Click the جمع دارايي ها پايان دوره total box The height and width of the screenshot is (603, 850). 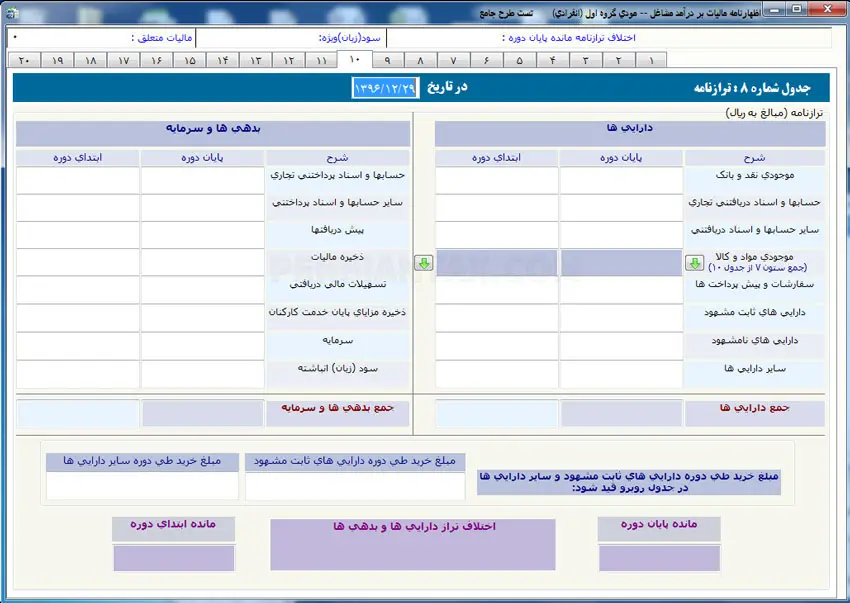coord(621,414)
